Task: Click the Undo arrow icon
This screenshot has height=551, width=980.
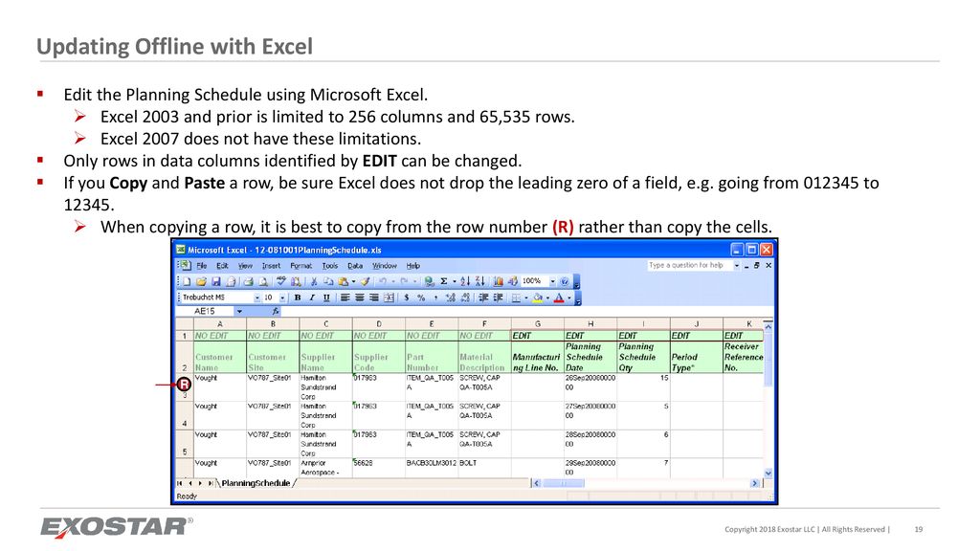Action: pos(383,282)
